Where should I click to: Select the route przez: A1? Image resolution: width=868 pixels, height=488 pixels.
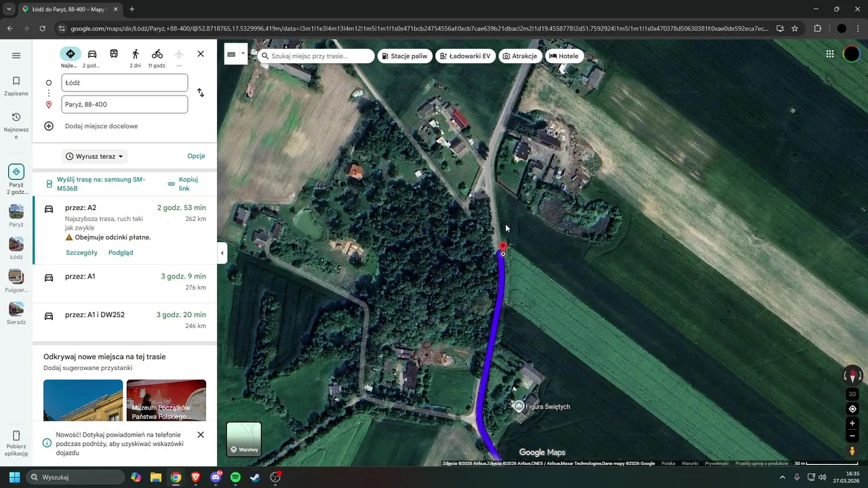pyautogui.click(x=125, y=282)
